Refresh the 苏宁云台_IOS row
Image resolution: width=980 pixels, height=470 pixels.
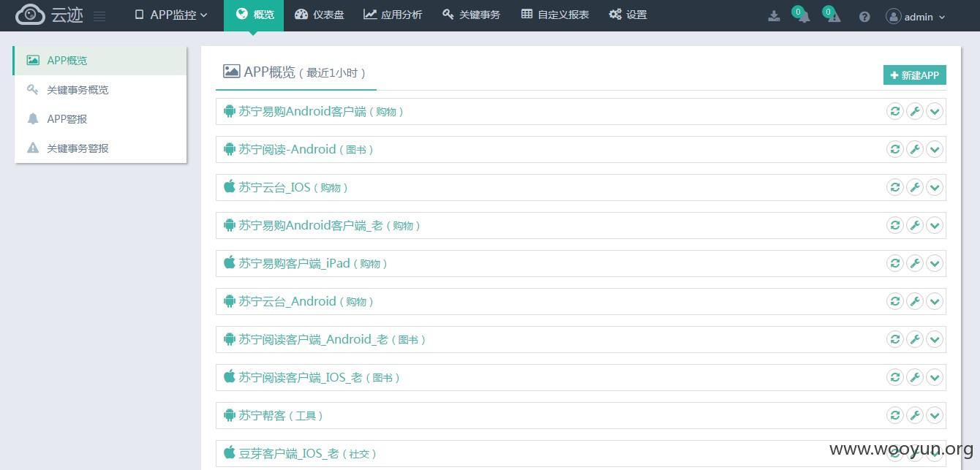coord(894,187)
